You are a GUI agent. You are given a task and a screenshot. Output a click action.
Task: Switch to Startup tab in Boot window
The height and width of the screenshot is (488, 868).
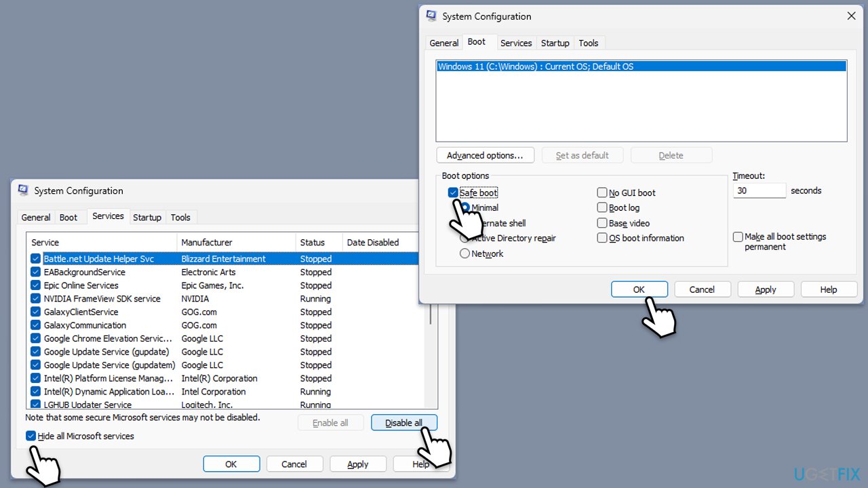555,43
